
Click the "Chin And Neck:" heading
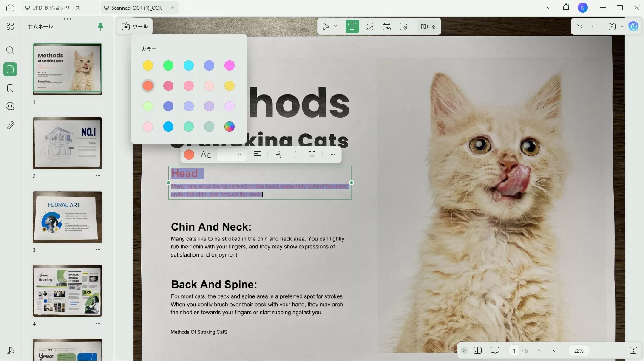211,227
